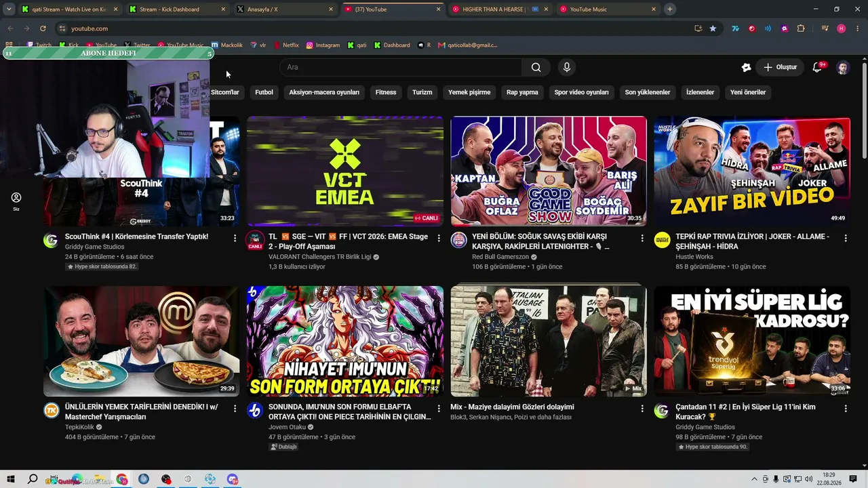Open TepkiKolik channel name link
Image resolution: width=868 pixels, height=488 pixels.
pyautogui.click(x=79, y=427)
